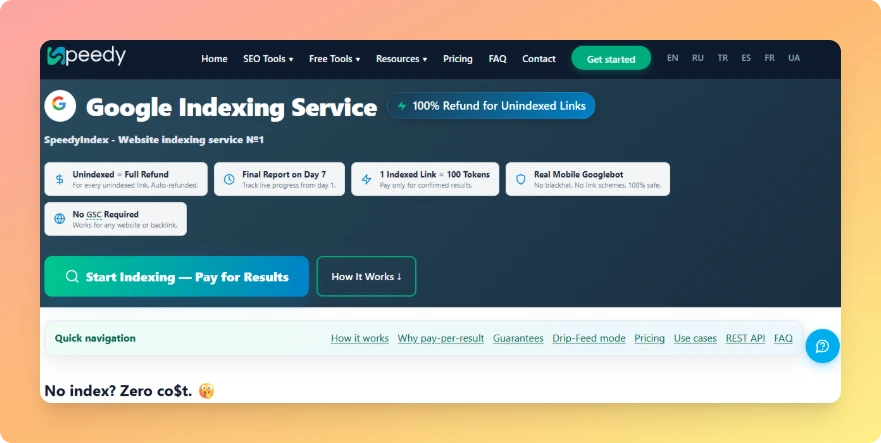Switch language to TR
Screen dimensions: 881x443
tap(723, 58)
